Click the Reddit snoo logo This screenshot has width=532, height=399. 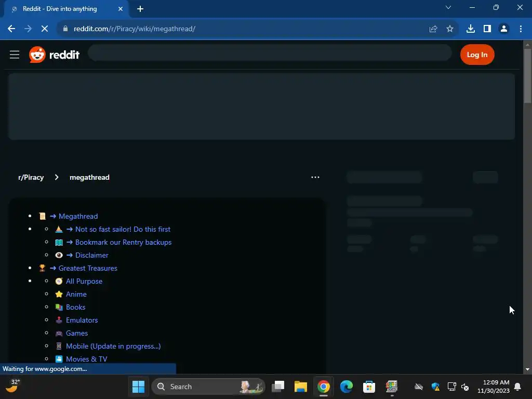[37, 55]
